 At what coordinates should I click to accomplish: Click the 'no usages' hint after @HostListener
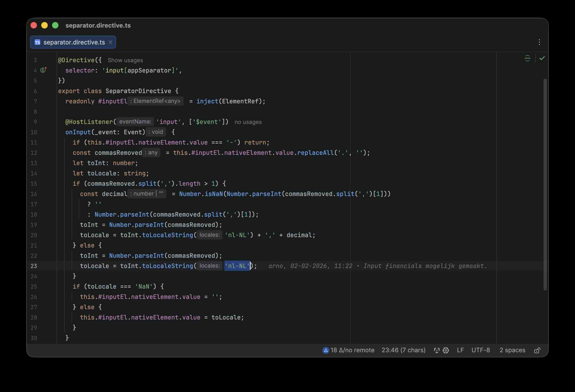click(x=248, y=122)
